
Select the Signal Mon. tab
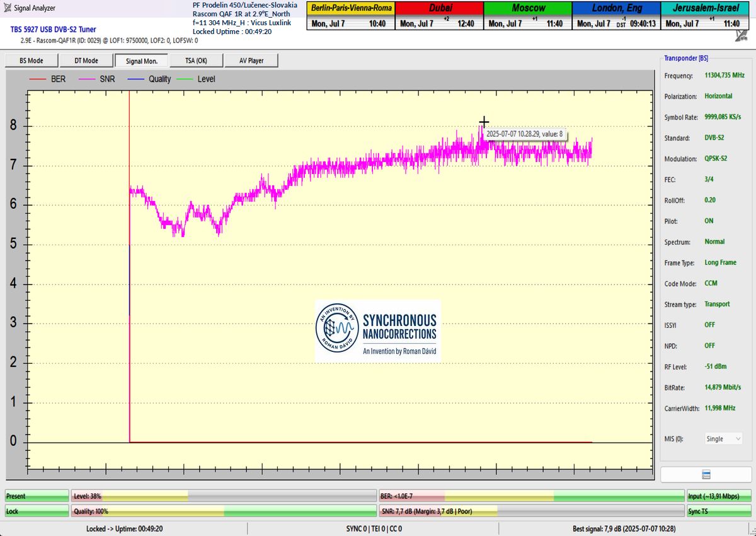pos(141,61)
